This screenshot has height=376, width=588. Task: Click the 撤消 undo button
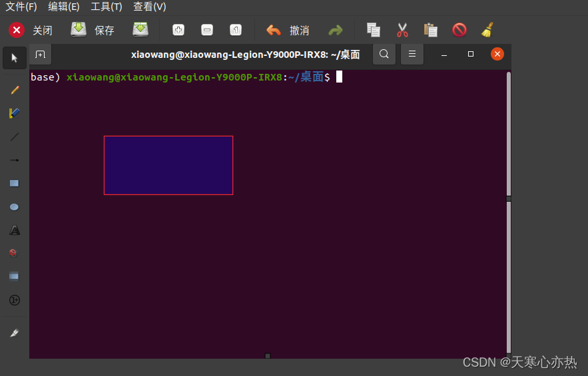[x=288, y=30]
